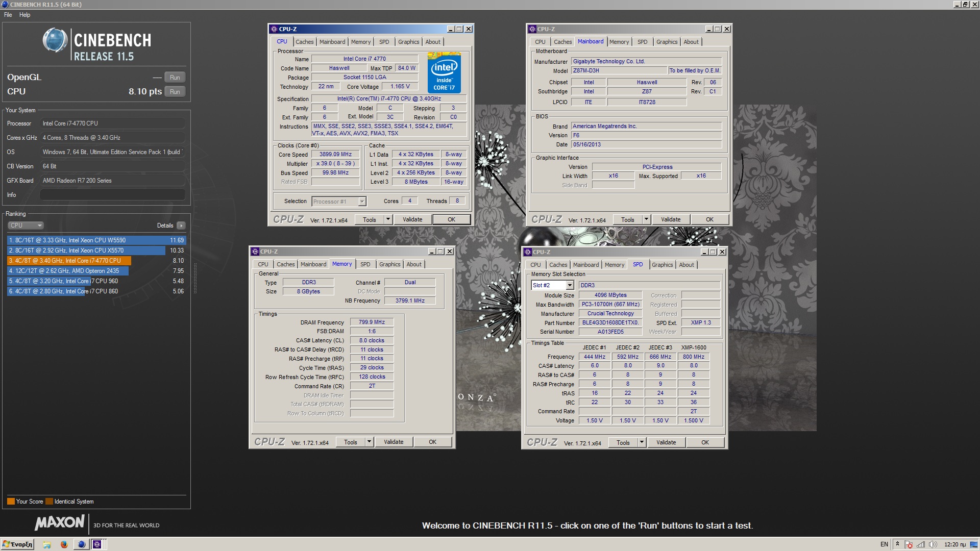This screenshot has width=980, height=551.
Task: Click the Intel Core i7 badge in CPU-Z
Action: pyautogui.click(x=444, y=72)
